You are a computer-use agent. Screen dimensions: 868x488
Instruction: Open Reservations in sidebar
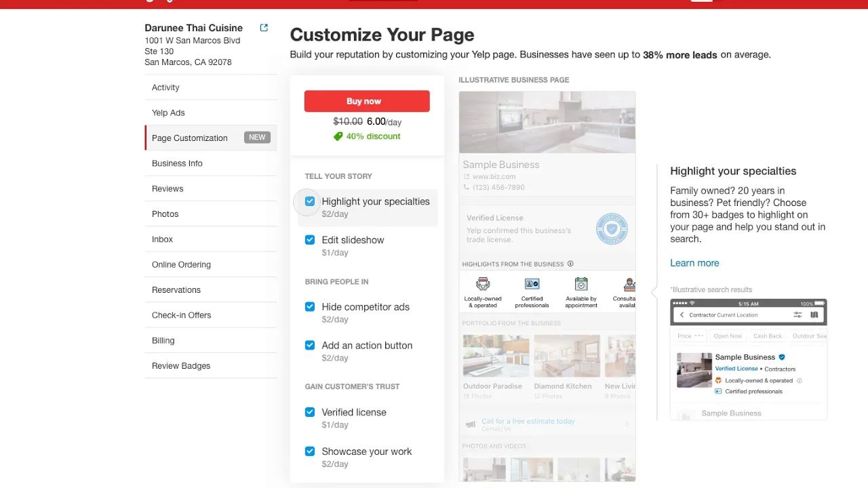pyautogui.click(x=211, y=289)
